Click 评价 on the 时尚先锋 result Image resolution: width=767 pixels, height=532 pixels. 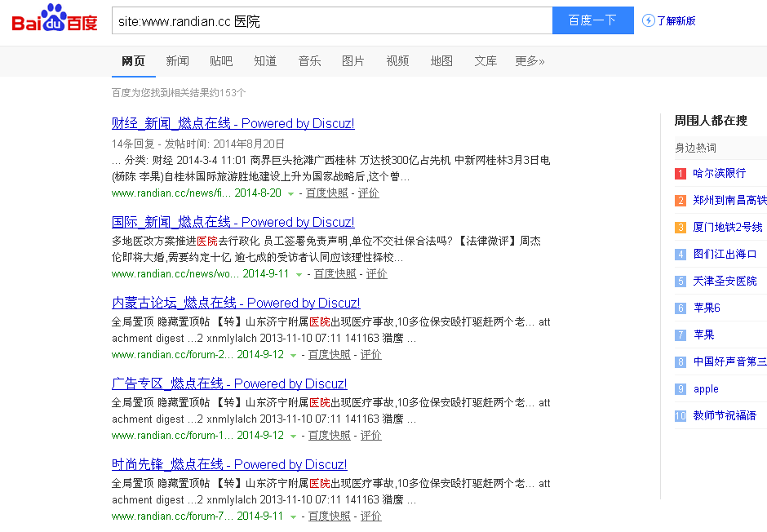pos(371,516)
